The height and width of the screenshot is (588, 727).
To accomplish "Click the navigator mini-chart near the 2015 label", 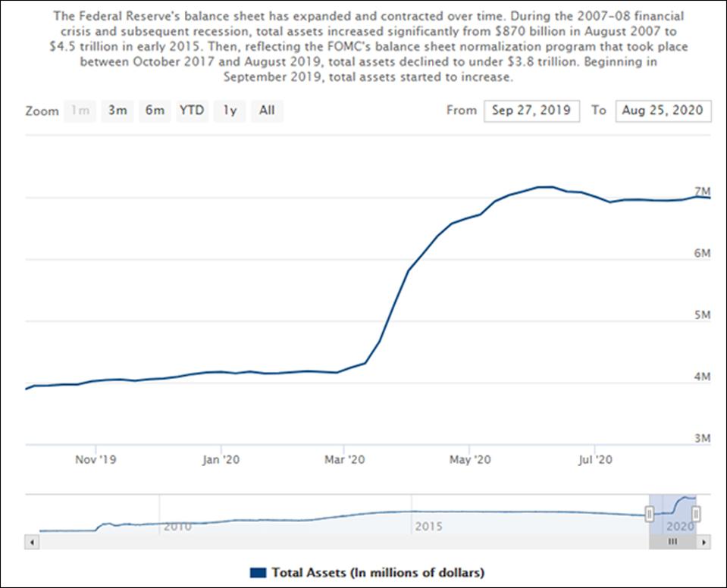I will (x=428, y=515).
